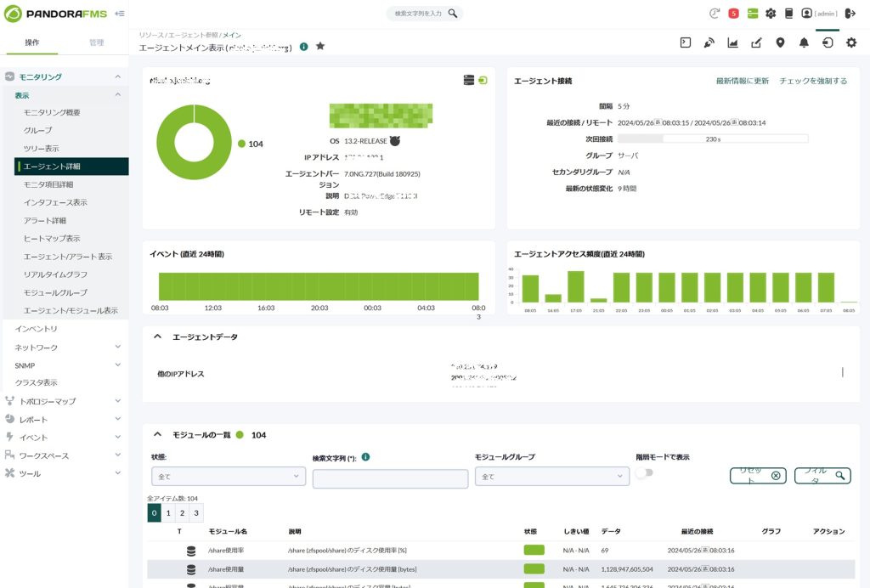Click the info icon beside agent title

click(x=303, y=47)
